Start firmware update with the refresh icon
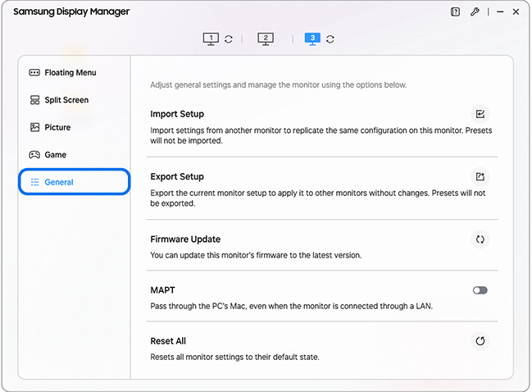 (x=480, y=239)
